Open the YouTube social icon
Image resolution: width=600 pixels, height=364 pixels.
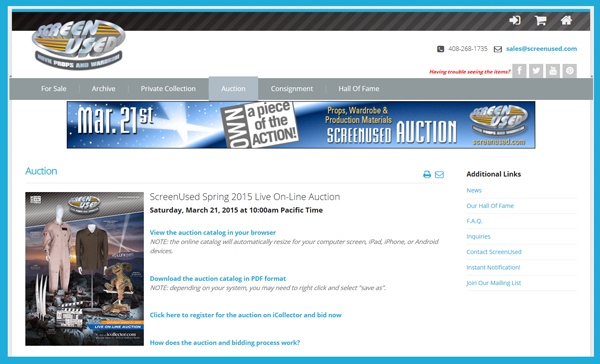(553, 71)
